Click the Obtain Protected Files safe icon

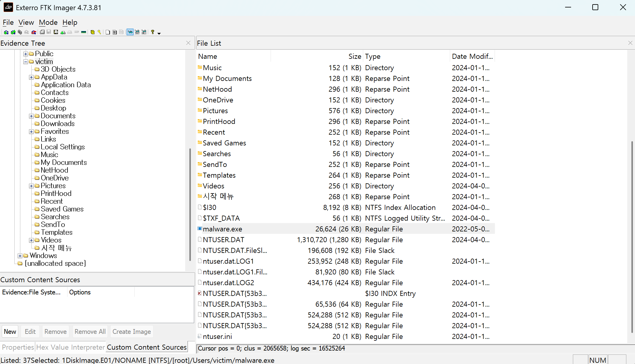93,32
